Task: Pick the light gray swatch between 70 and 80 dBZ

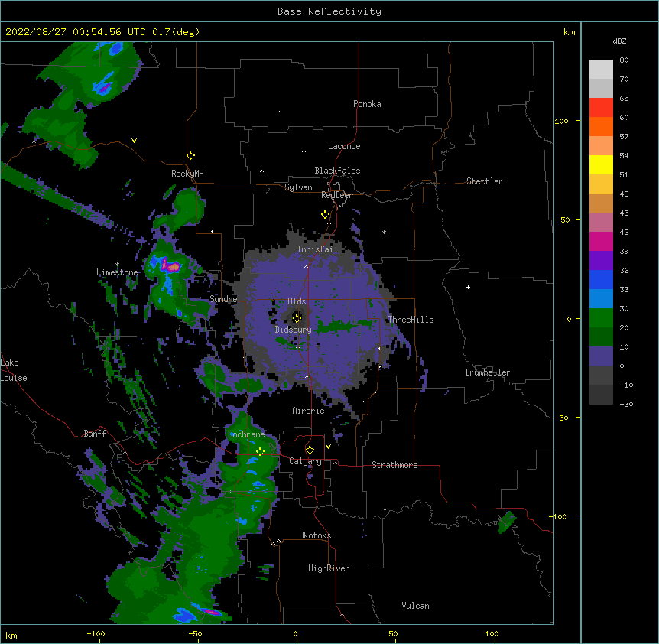Action: coord(601,70)
